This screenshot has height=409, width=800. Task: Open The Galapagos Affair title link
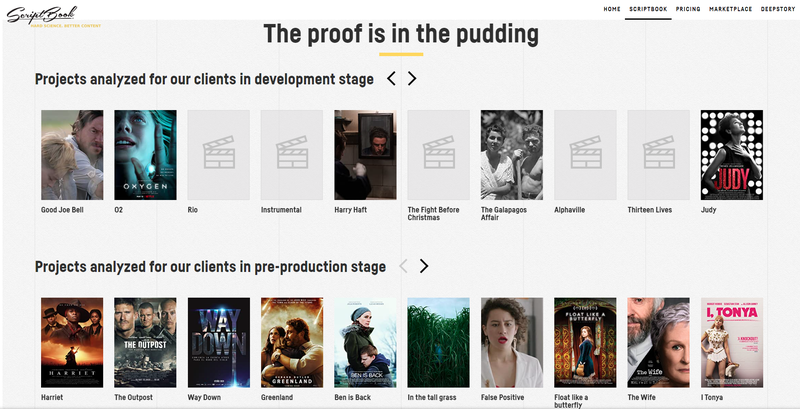coord(504,214)
